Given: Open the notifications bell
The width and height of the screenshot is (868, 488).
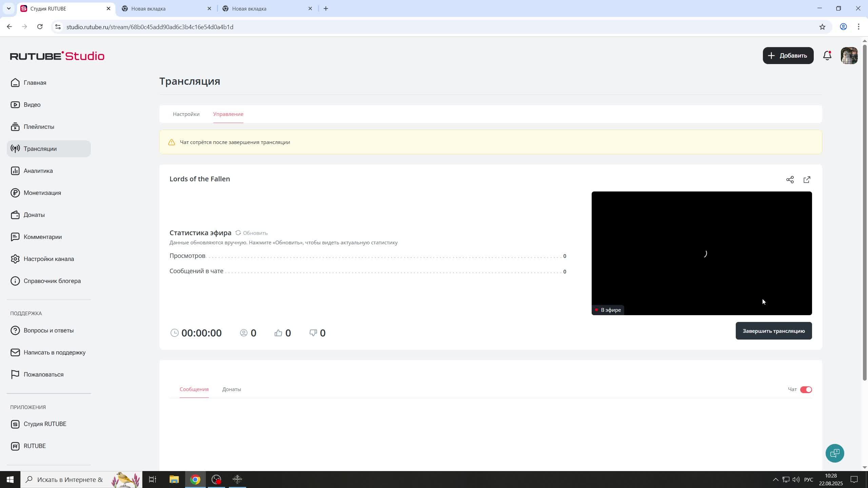Looking at the screenshot, I should tap(827, 56).
